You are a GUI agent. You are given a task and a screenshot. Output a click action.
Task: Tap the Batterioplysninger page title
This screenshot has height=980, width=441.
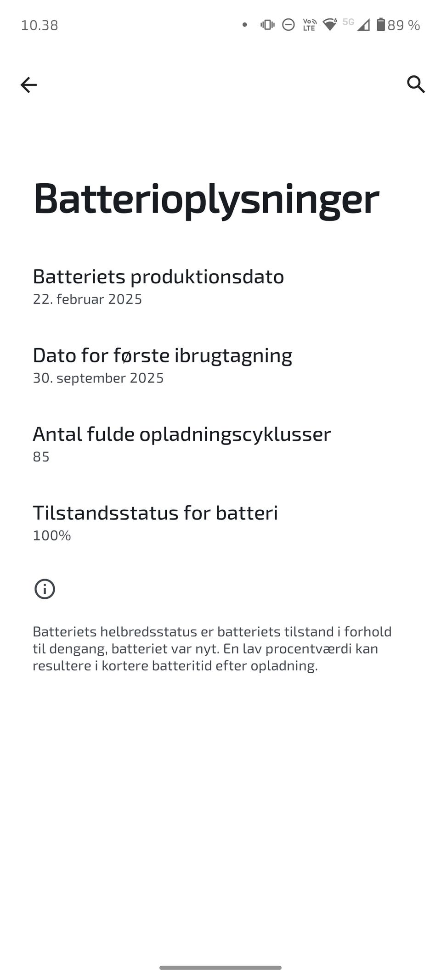pyautogui.click(x=206, y=198)
